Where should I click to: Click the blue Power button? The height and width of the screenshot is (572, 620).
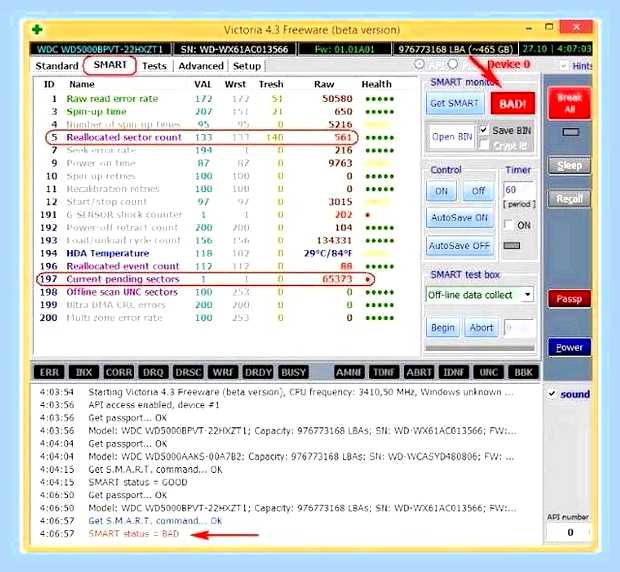[569, 347]
